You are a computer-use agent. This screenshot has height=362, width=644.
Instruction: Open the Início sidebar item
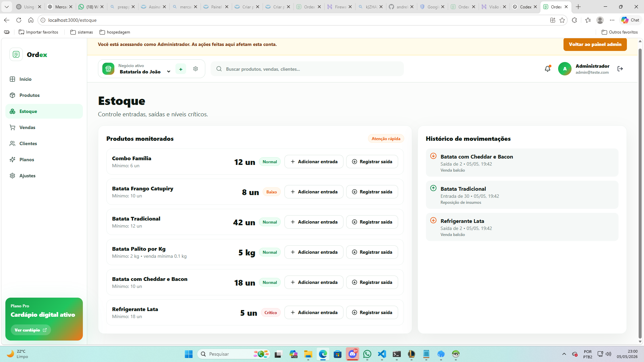(44, 79)
